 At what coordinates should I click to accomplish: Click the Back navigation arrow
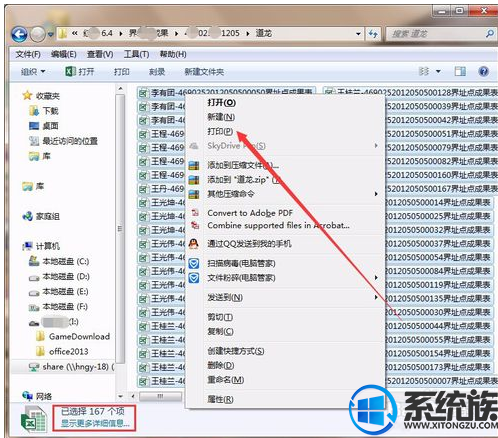click(x=19, y=34)
